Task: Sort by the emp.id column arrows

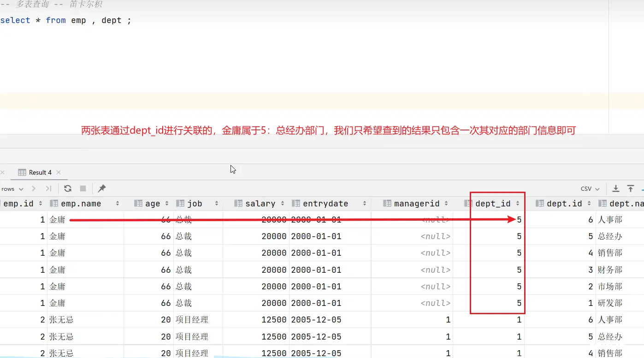Action: coord(41,204)
